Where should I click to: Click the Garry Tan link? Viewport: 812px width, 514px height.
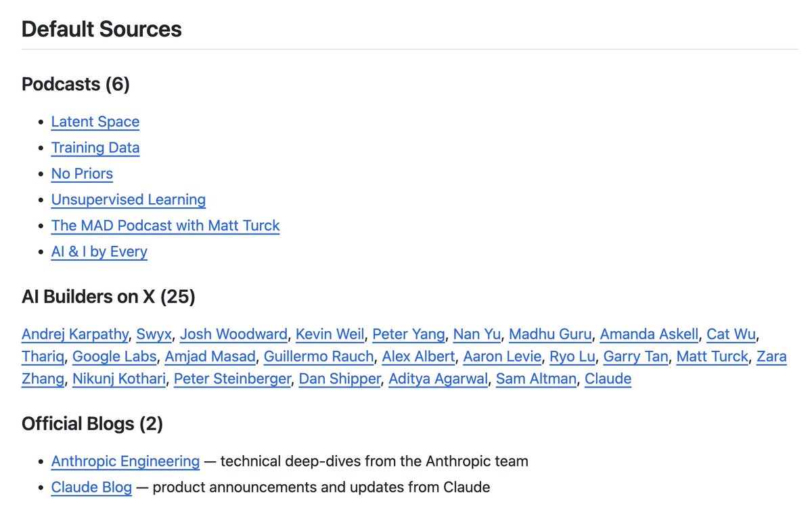click(x=635, y=357)
